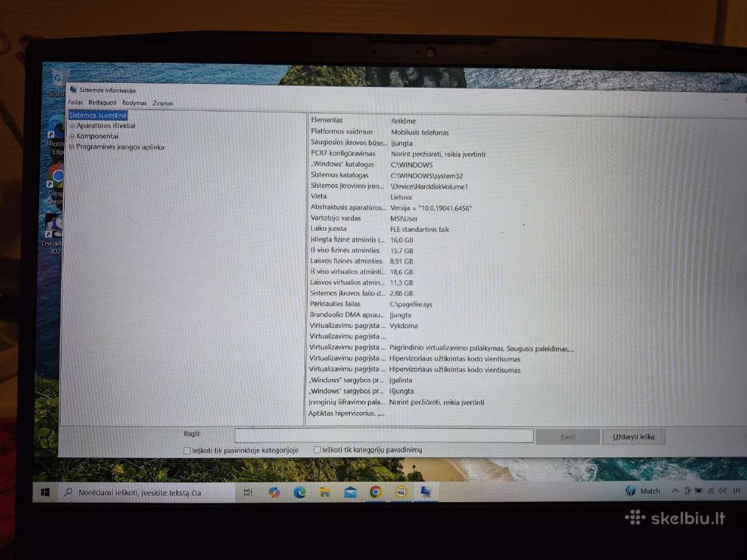Click the 'Rasti' search input field

point(383,436)
